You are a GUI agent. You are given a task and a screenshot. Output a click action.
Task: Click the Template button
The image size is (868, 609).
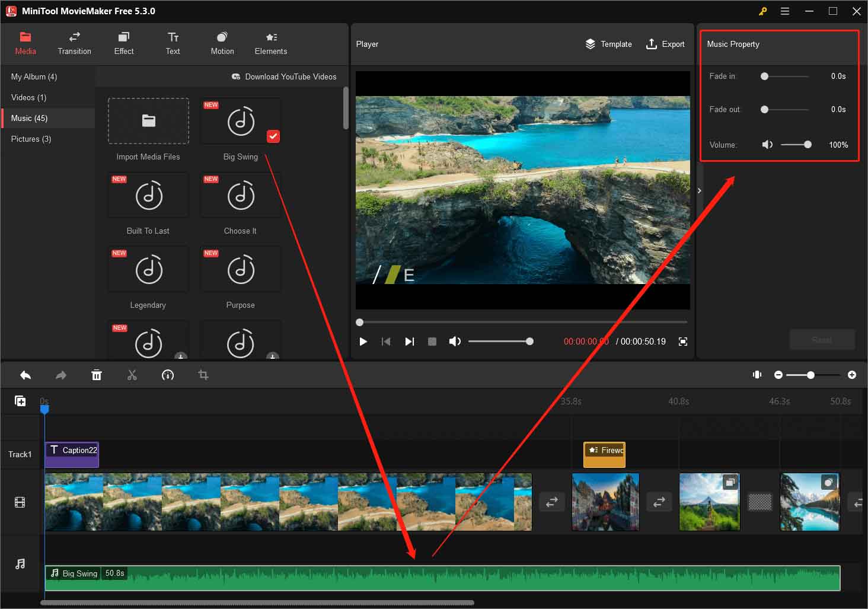click(x=608, y=44)
